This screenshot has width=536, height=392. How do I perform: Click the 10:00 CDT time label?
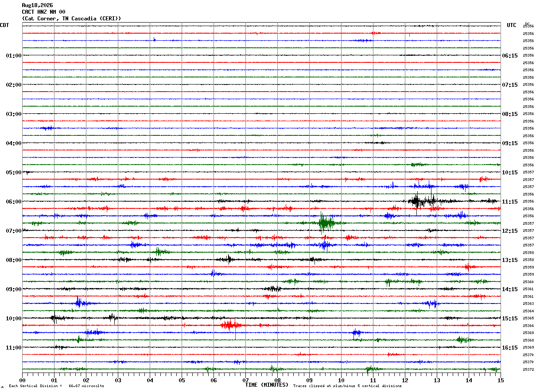[13, 319]
